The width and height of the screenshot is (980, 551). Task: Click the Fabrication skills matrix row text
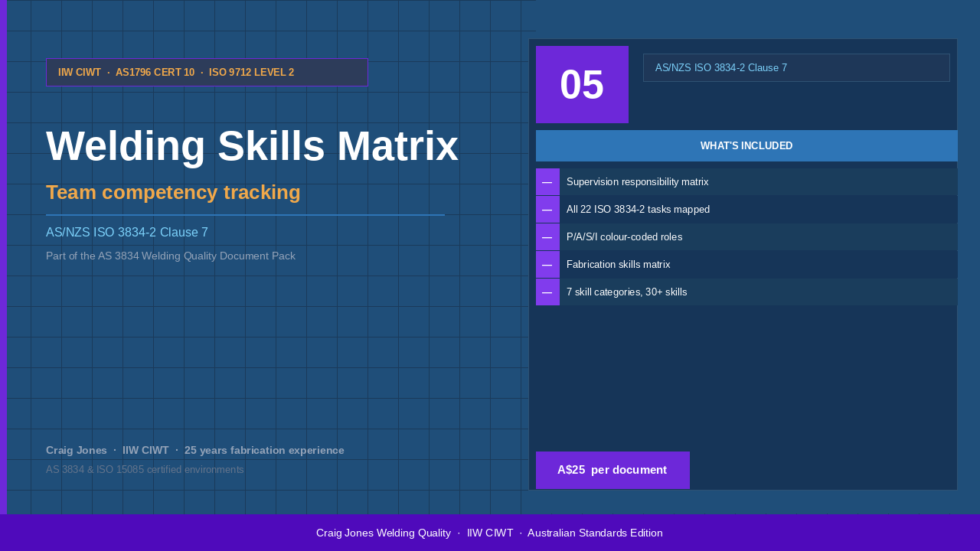[x=619, y=265]
